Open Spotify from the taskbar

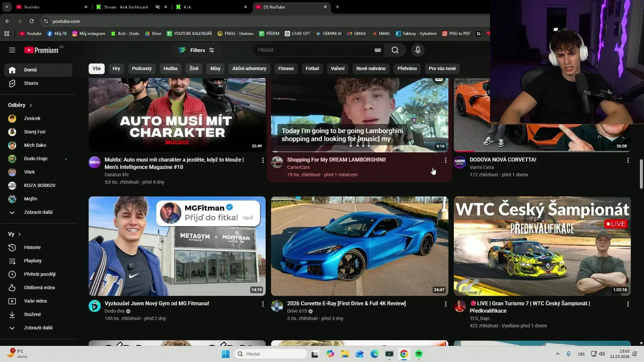point(419,354)
